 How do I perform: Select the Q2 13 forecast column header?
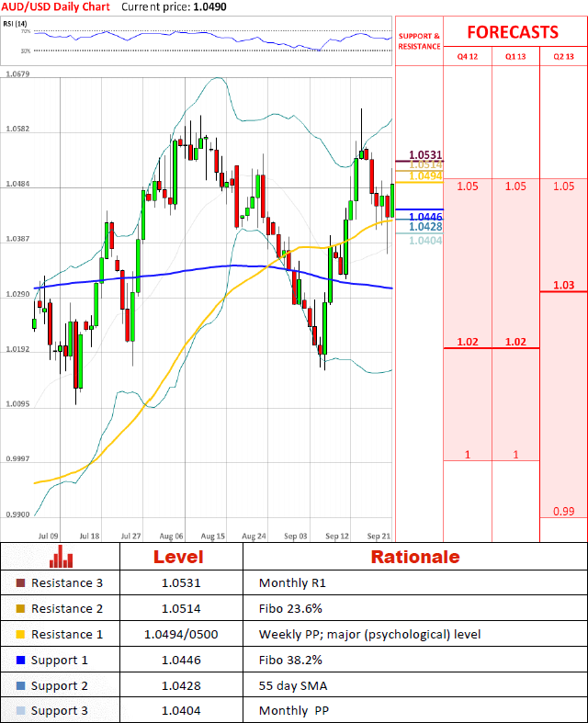[563, 57]
